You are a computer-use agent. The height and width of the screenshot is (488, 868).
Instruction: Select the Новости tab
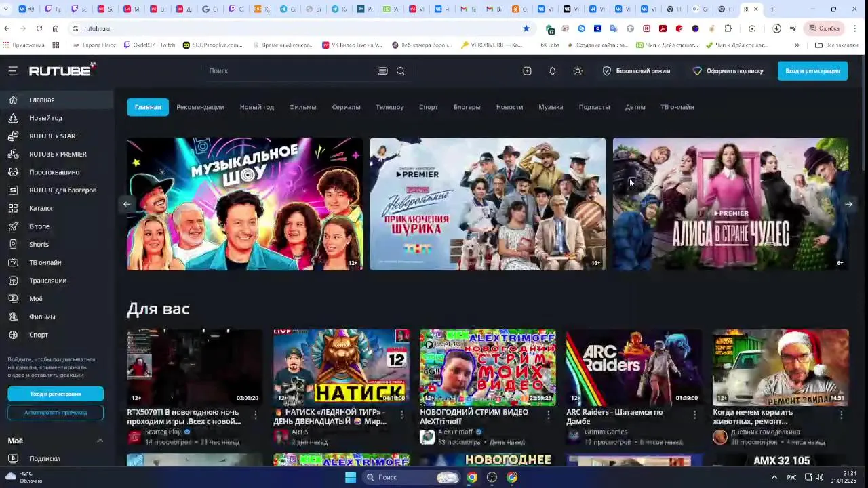coord(509,107)
